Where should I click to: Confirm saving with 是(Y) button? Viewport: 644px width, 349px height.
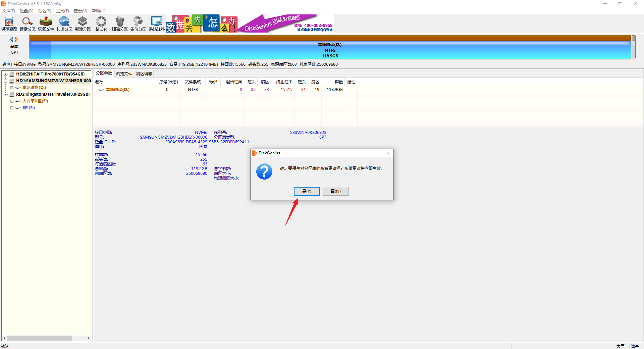tap(307, 191)
